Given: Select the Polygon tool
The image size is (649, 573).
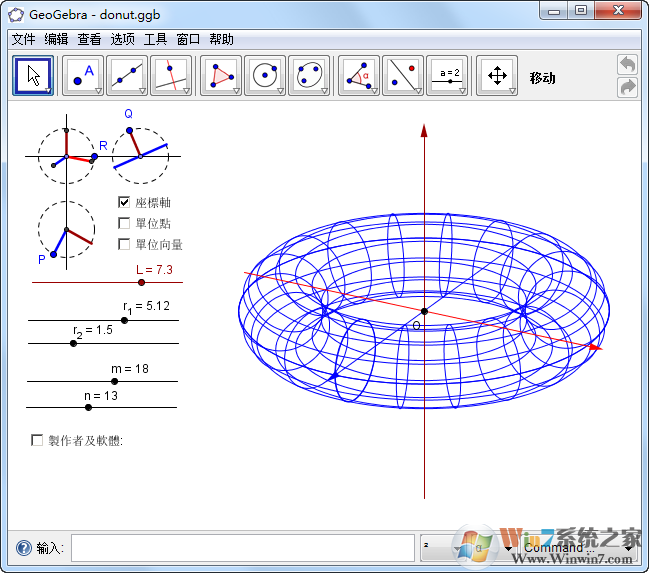Looking at the screenshot, I should tap(221, 76).
